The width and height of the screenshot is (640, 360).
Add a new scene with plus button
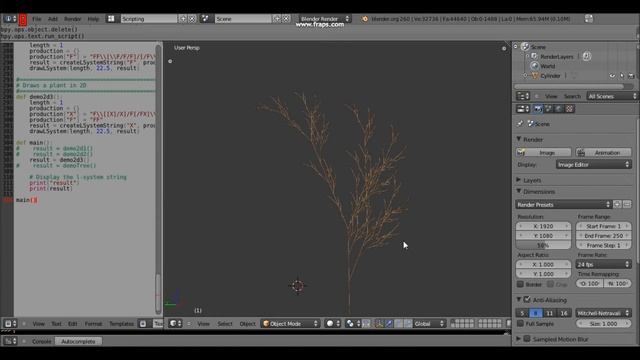coord(277,19)
